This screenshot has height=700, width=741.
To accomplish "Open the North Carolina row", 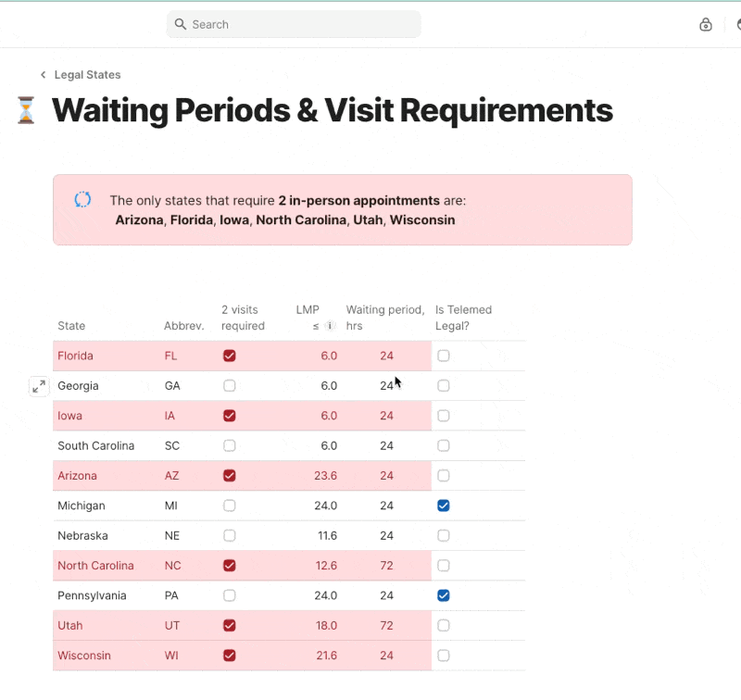I will point(95,566).
